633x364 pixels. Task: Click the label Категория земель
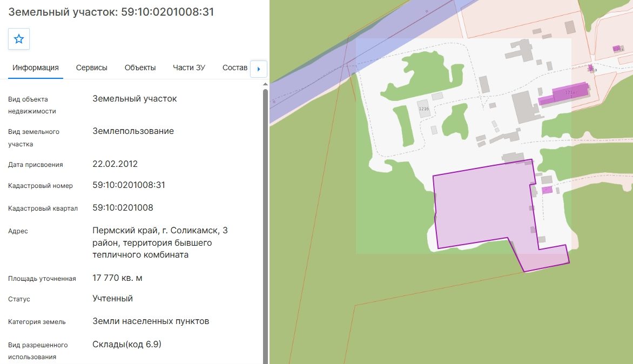[x=37, y=322]
